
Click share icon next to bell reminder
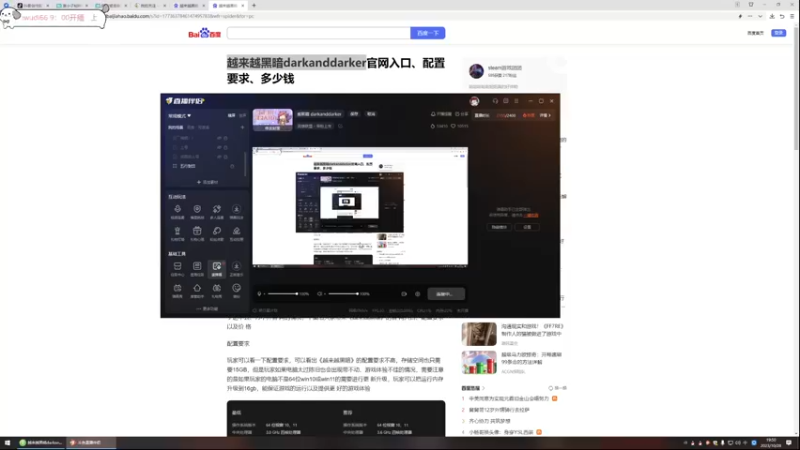click(457, 114)
